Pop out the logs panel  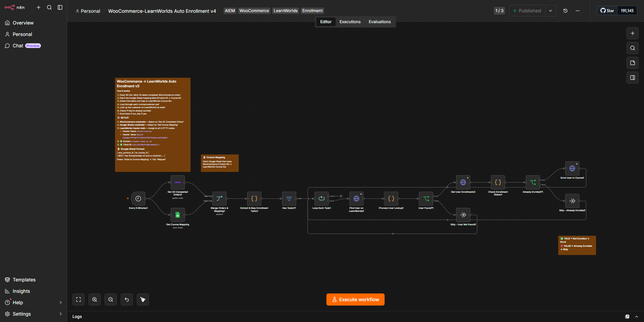[627, 317]
